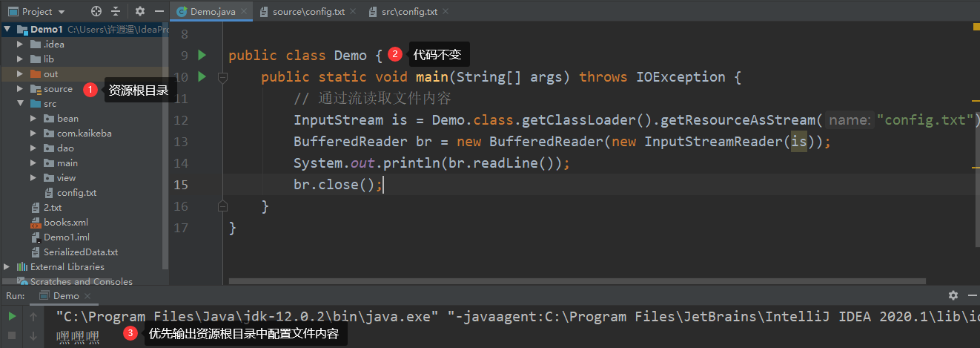The image size is (980, 348).
Task: Expand the view package arrow
Action: click(x=33, y=178)
